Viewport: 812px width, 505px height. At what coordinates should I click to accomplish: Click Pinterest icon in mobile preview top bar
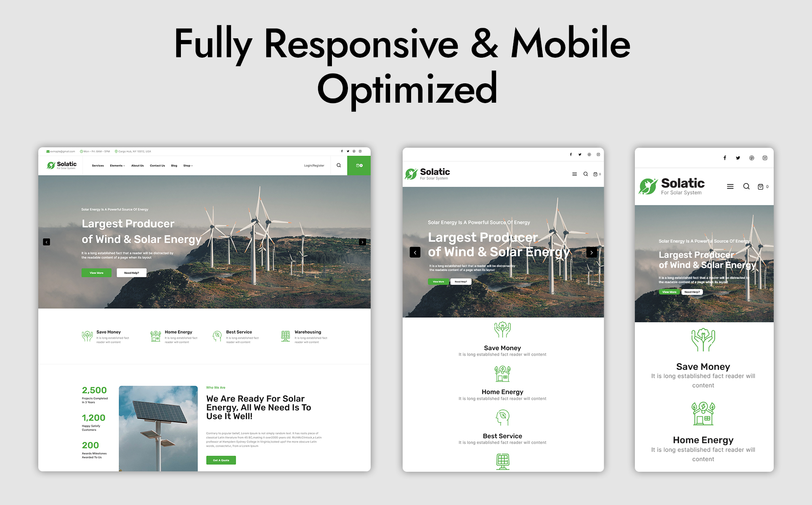tap(751, 158)
